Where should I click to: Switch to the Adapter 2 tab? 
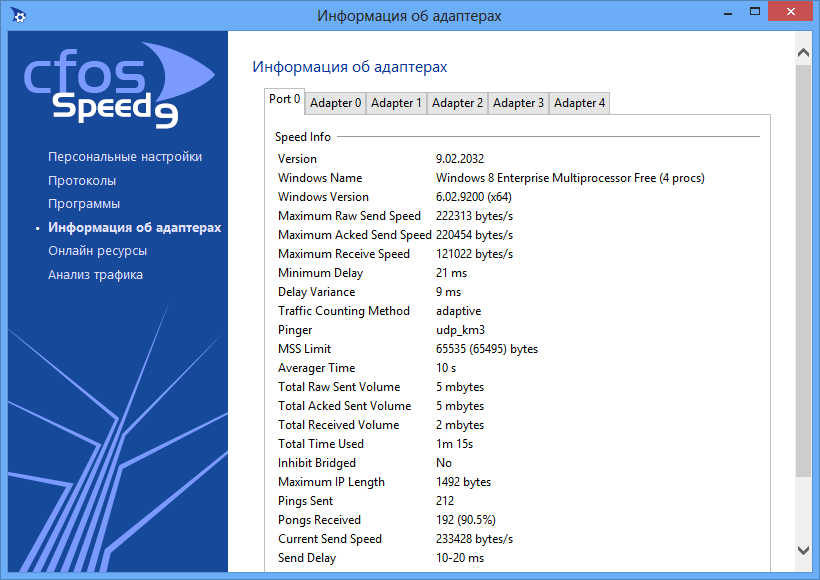(457, 103)
